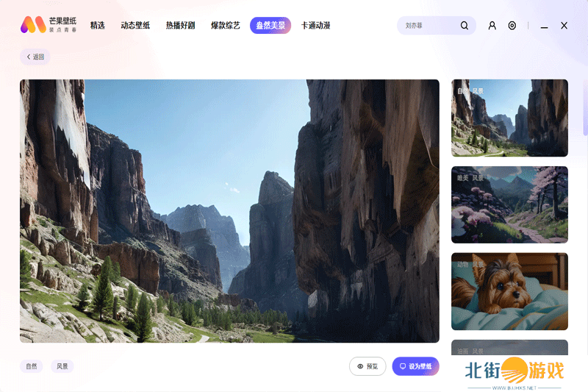
Task: Click the 风景 tag below wallpaper
Action: (x=62, y=366)
